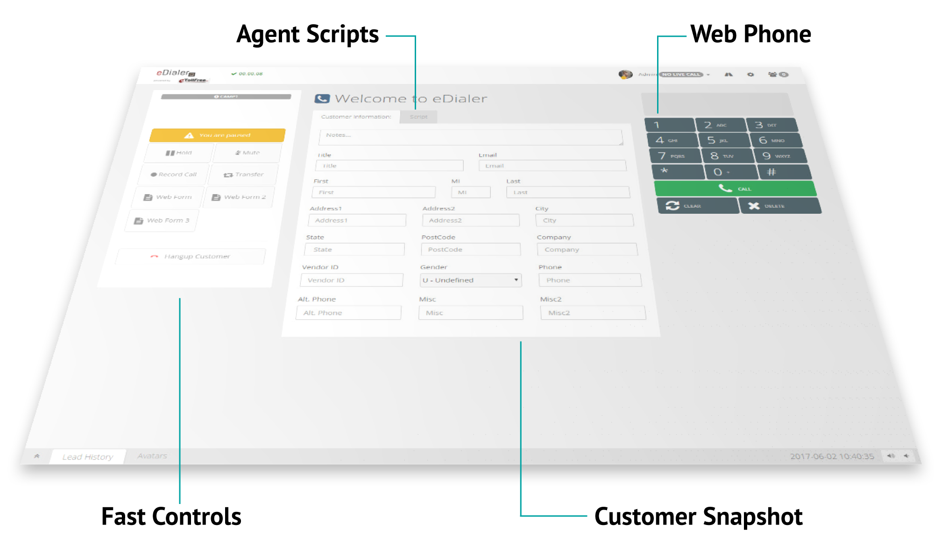Click the Notes text field

(470, 137)
